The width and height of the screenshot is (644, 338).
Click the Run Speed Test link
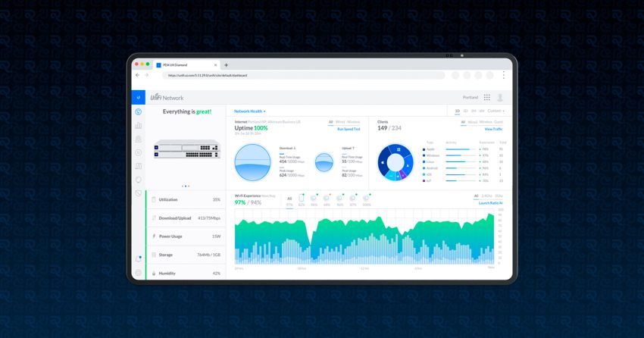pyautogui.click(x=349, y=130)
